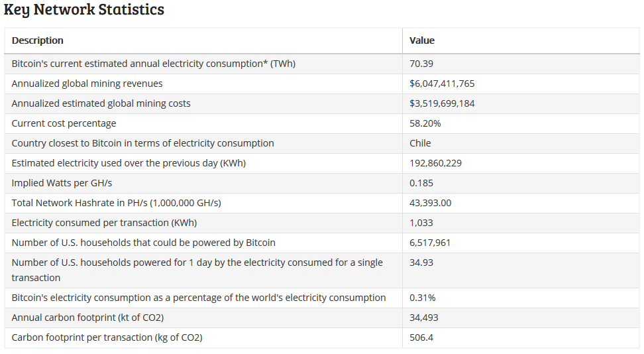Click the 70.39 TWh value cell
This screenshot has height=354, width=644.
tap(421, 64)
